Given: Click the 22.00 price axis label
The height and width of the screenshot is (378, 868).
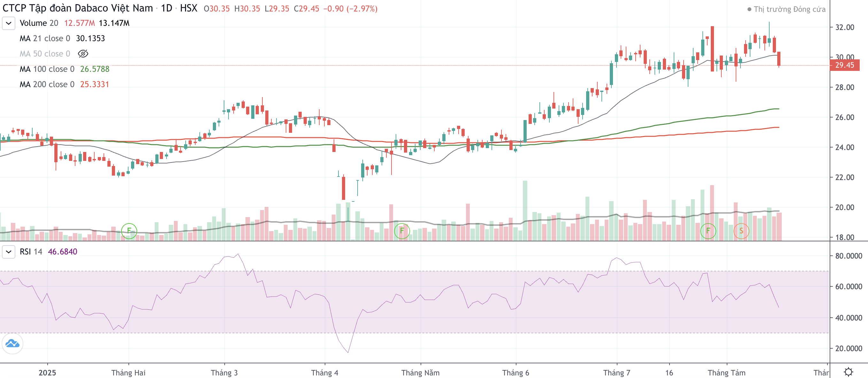Looking at the screenshot, I should pos(844,178).
